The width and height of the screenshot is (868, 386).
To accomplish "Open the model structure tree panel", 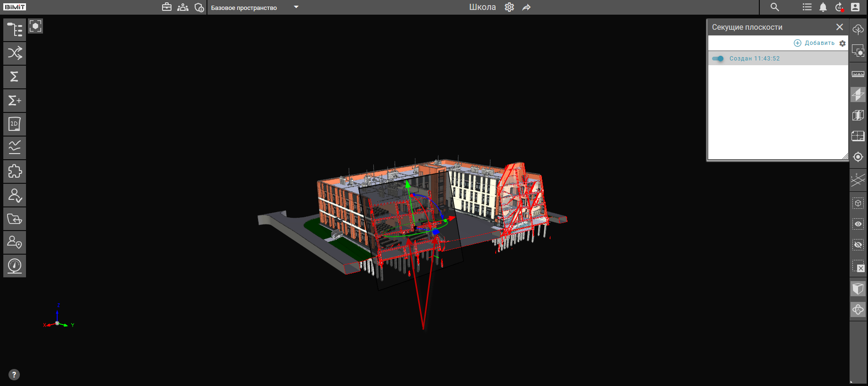I will (15, 30).
